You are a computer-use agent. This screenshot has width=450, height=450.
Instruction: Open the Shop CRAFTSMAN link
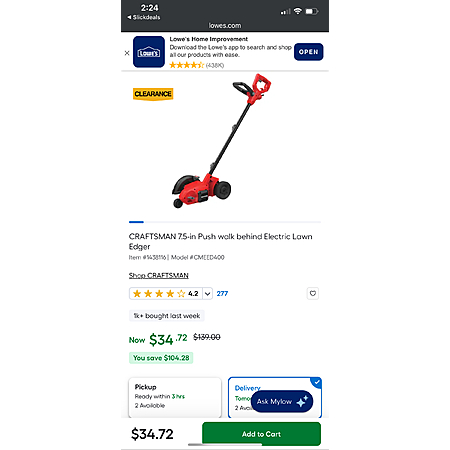click(x=159, y=275)
